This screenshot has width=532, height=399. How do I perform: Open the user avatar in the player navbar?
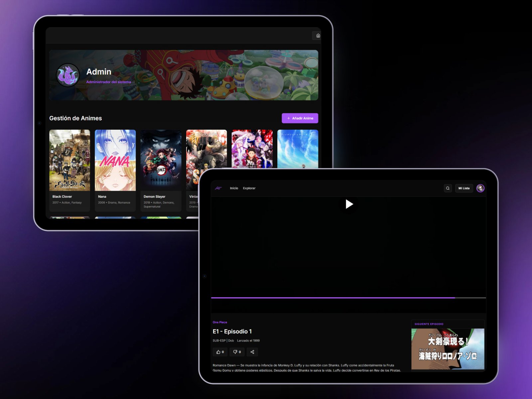click(480, 188)
